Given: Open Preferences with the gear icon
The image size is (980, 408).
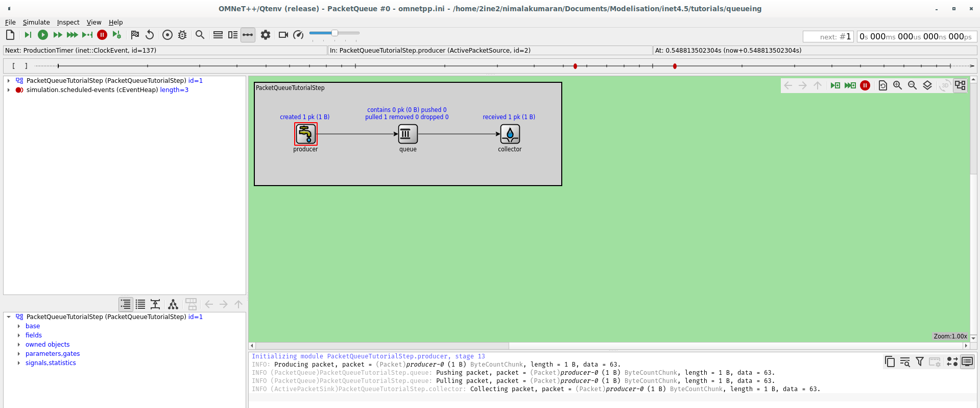Looking at the screenshot, I should [x=266, y=35].
